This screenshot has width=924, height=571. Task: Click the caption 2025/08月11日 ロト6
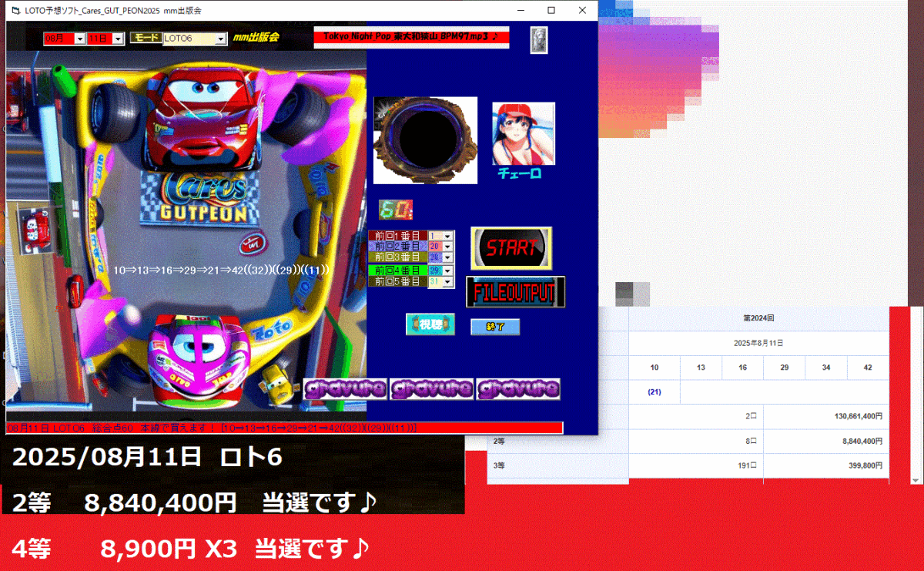[x=147, y=457]
